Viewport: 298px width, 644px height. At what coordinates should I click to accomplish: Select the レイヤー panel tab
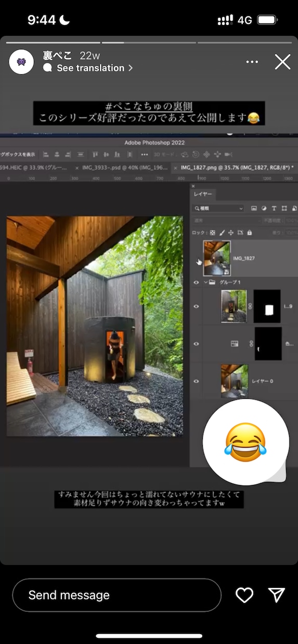203,194
